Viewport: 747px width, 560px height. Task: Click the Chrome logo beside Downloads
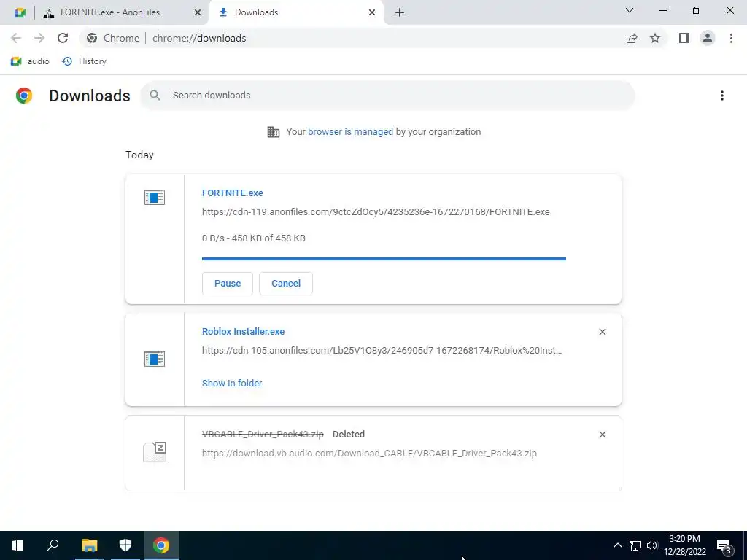(x=24, y=96)
